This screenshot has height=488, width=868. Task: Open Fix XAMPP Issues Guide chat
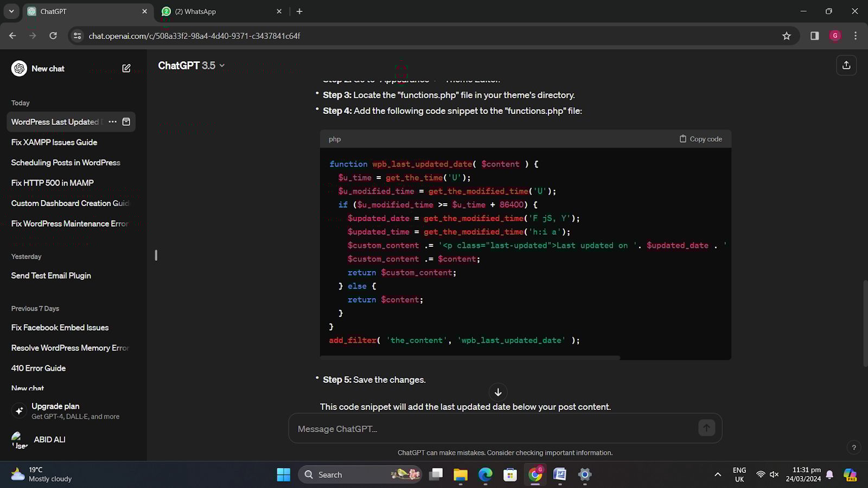point(54,142)
